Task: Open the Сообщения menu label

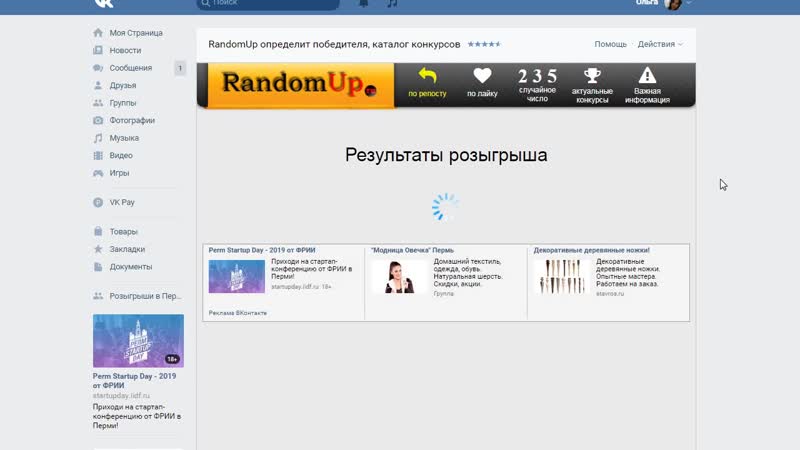Action: 131,68
